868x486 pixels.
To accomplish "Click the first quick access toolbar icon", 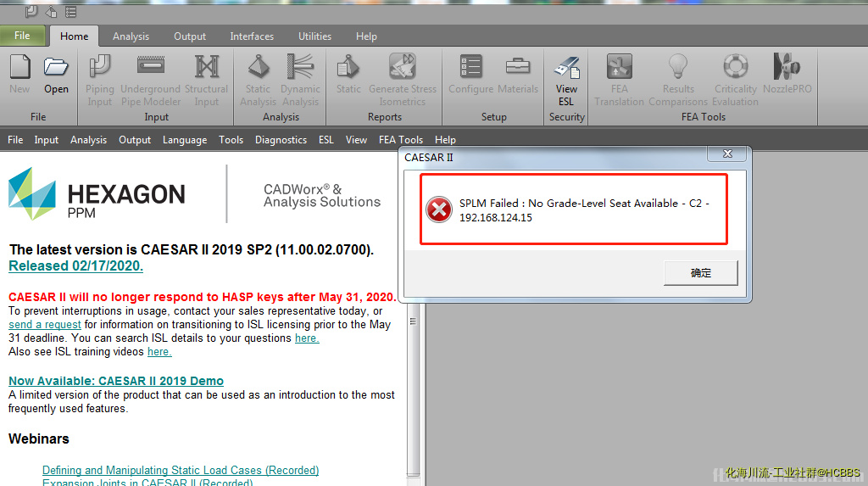I will pyautogui.click(x=31, y=12).
